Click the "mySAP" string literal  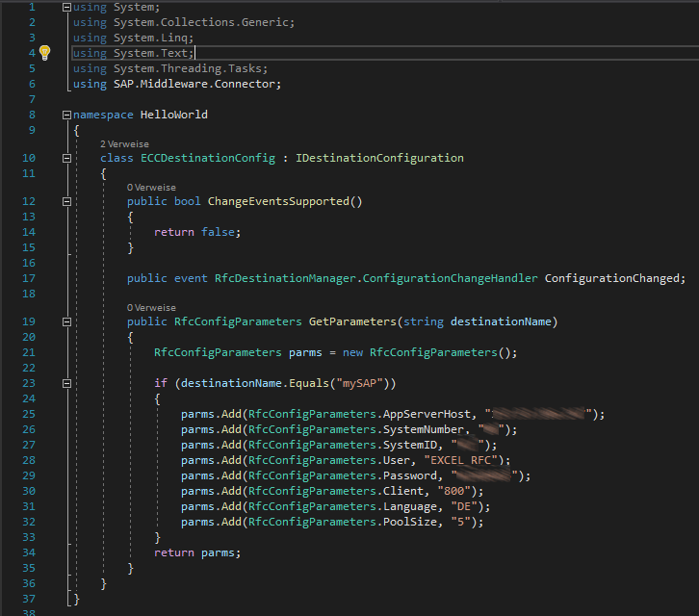click(359, 383)
